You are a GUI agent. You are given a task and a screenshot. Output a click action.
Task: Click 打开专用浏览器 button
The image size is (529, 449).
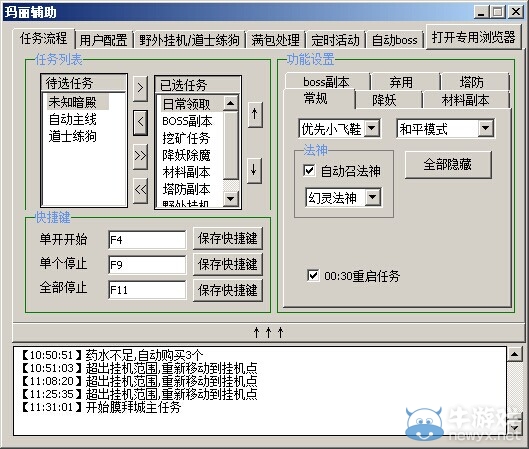pyautogui.click(x=473, y=37)
